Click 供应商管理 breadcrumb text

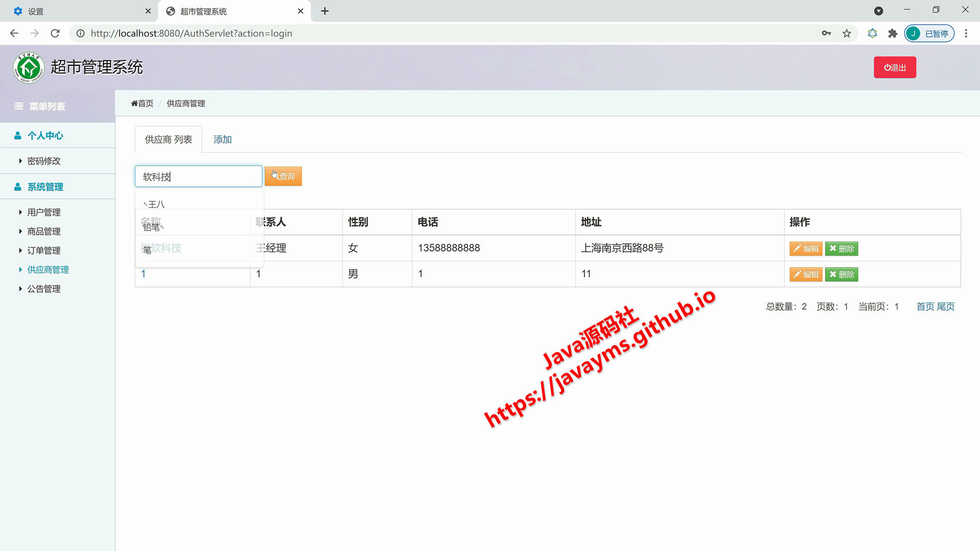tap(186, 103)
